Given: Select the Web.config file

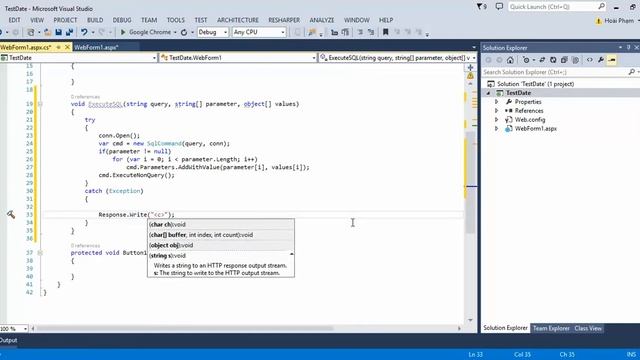Looking at the screenshot, I should pos(529,120).
